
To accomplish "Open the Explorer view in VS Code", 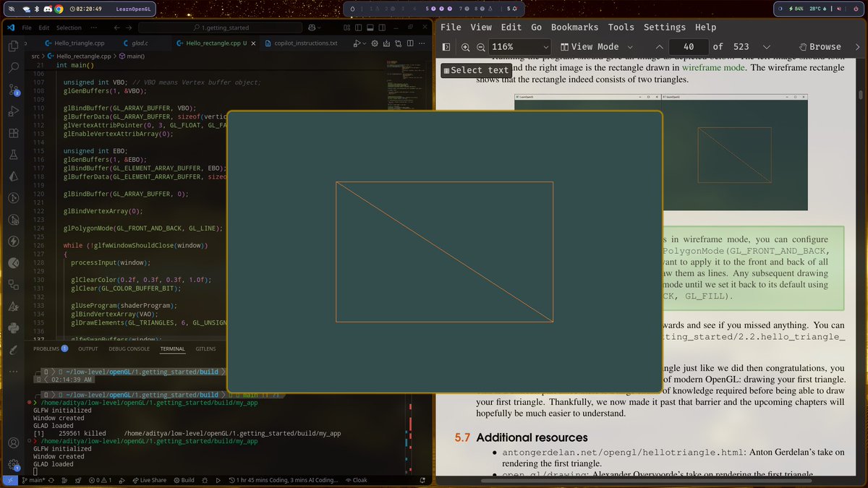I will tap(13, 46).
